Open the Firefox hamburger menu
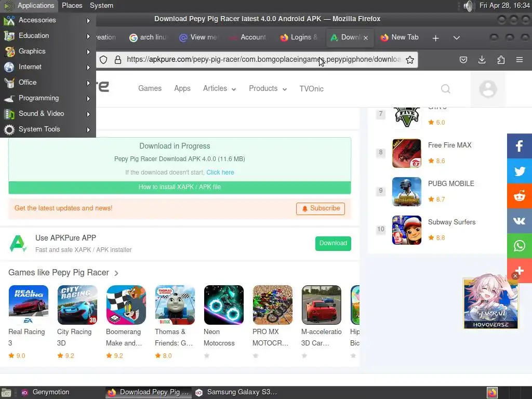 pyautogui.click(x=520, y=60)
